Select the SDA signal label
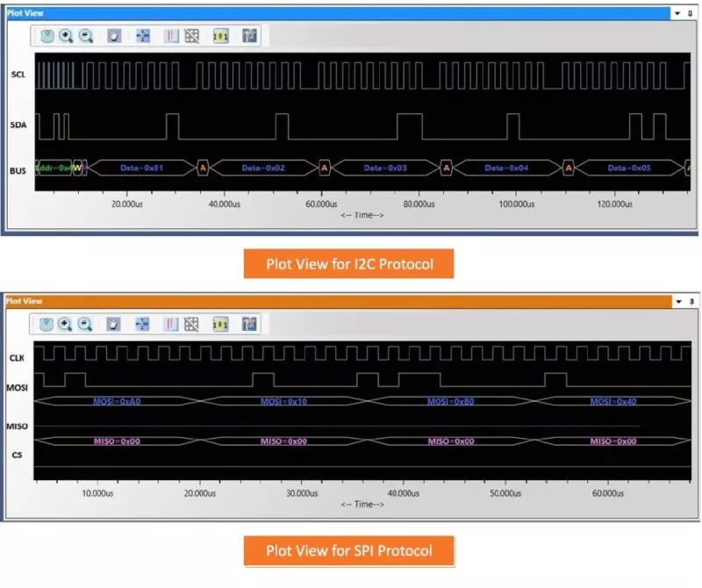This screenshot has width=702, height=588. click(x=18, y=125)
